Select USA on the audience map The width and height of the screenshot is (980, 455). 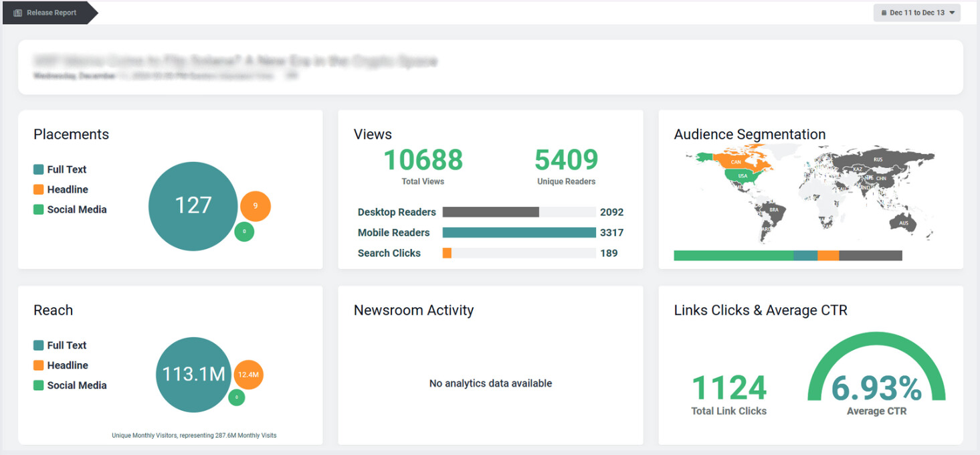742,176
